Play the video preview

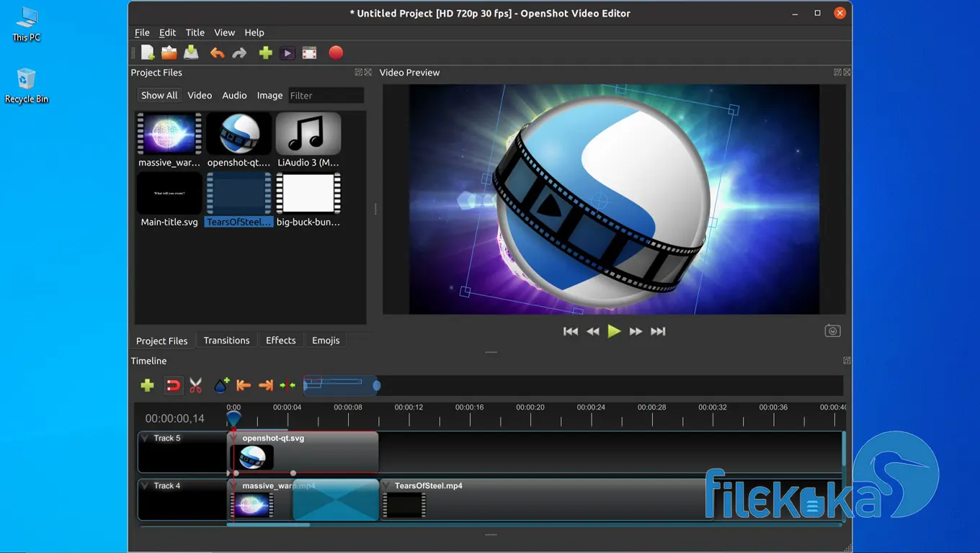614,331
